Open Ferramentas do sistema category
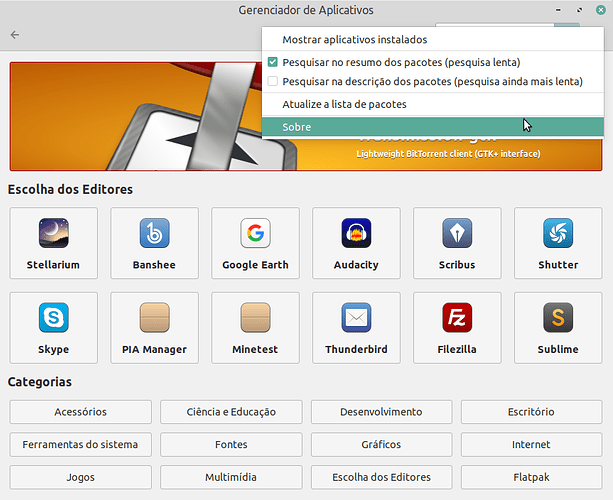613x500 pixels. [x=81, y=444]
